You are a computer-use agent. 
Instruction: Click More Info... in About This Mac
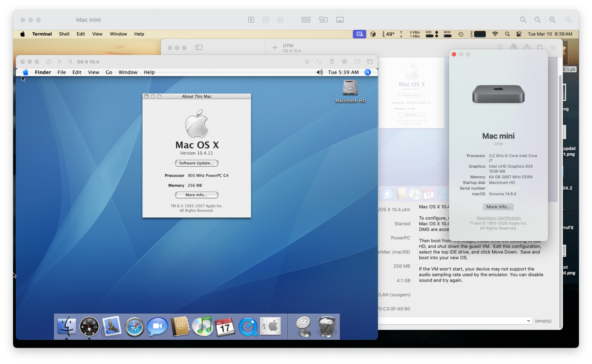(x=197, y=195)
